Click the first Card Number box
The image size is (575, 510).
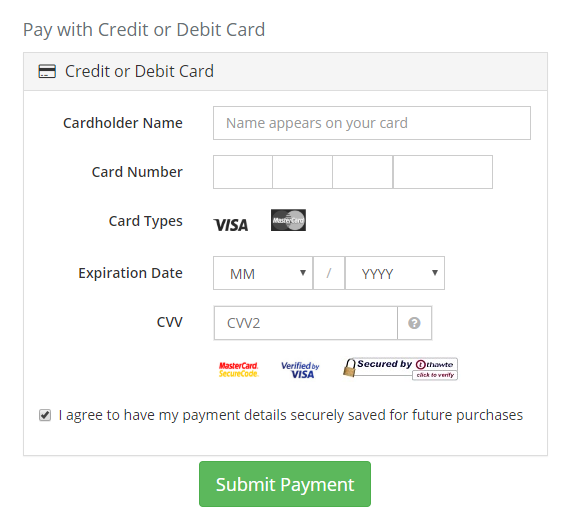coord(243,172)
